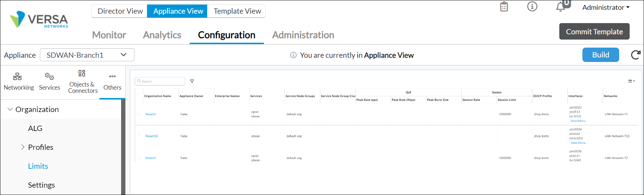Expand the Profiles tree node
Viewport: 644px width, 195px height.
[23, 147]
